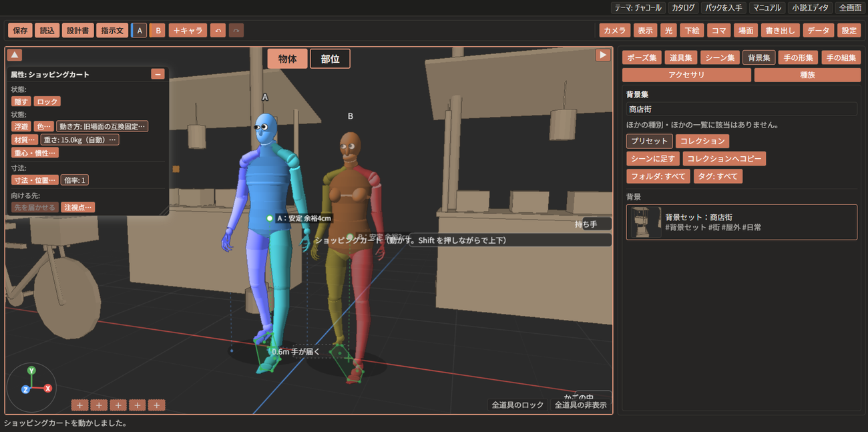The width and height of the screenshot is (868, 432).
Task: Click the play triangle in the viewport corner
Action: pos(603,55)
